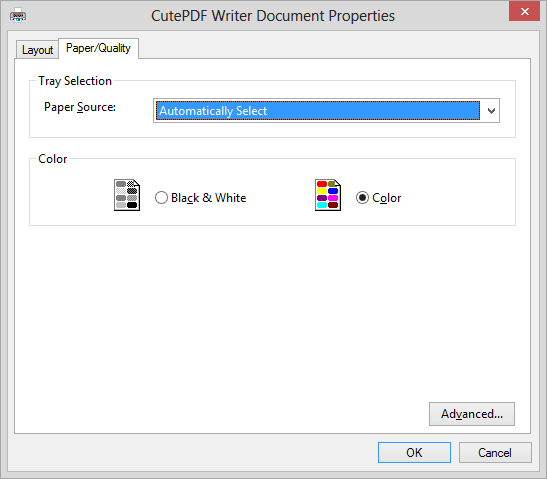Confirm with the OK button
The width and height of the screenshot is (547, 479).
414,452
